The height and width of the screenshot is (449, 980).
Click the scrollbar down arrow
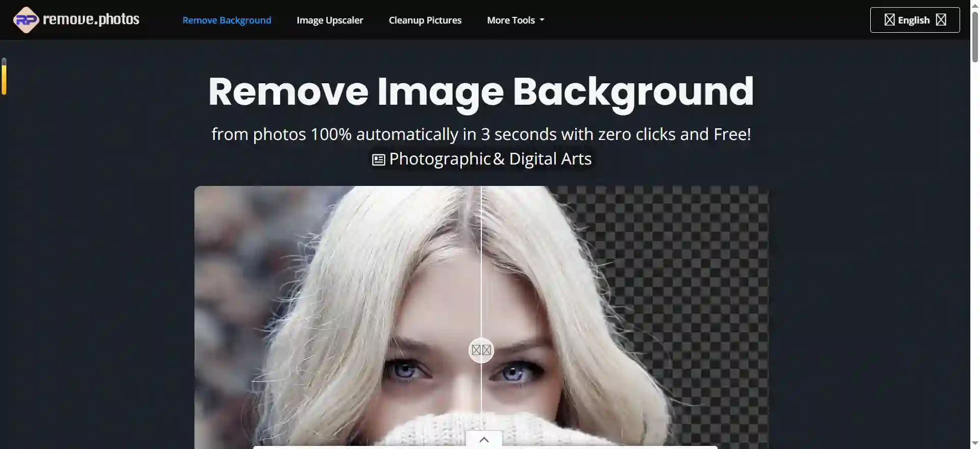tap(975, 444)
